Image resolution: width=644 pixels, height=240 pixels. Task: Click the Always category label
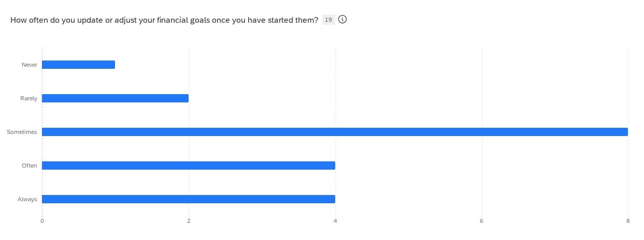[x=27, y=199]
